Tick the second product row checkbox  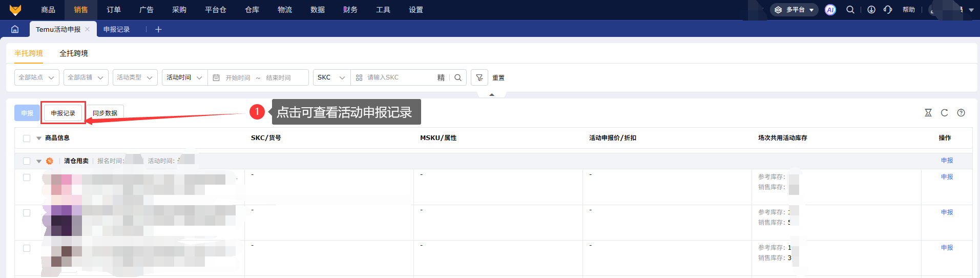pos(27,213)
